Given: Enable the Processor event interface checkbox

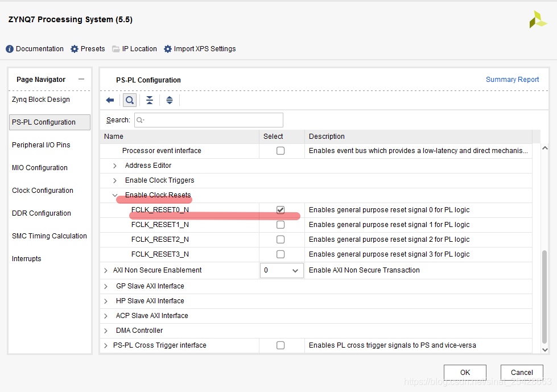Looking at the screenshot, I should pos(280,151).
